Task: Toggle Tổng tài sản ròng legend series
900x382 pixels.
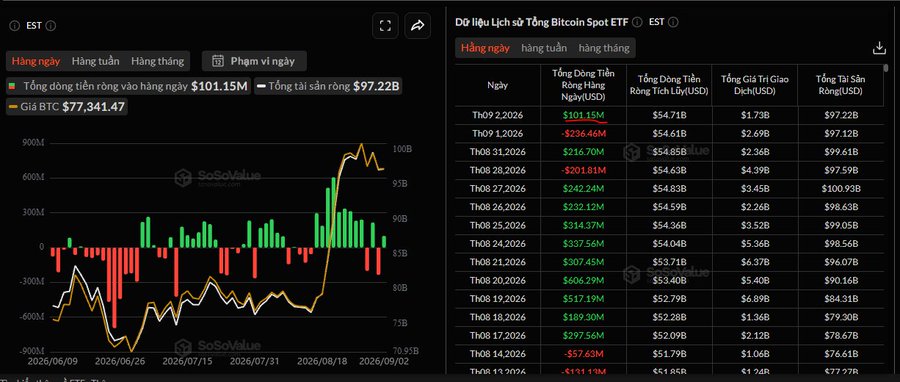Action: 328,86
